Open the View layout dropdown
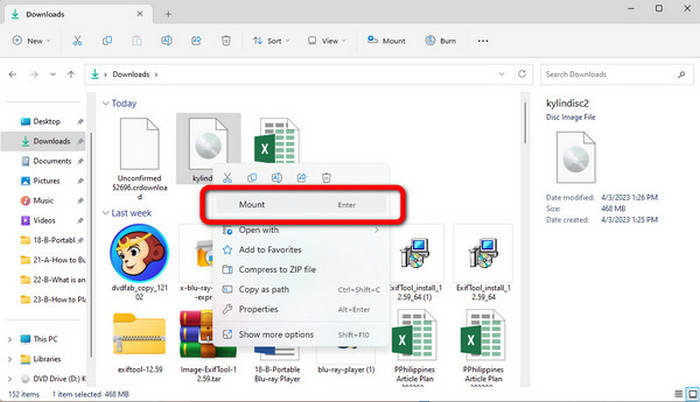Viewport: 700px width, 402px height. (x=327, y=41)
